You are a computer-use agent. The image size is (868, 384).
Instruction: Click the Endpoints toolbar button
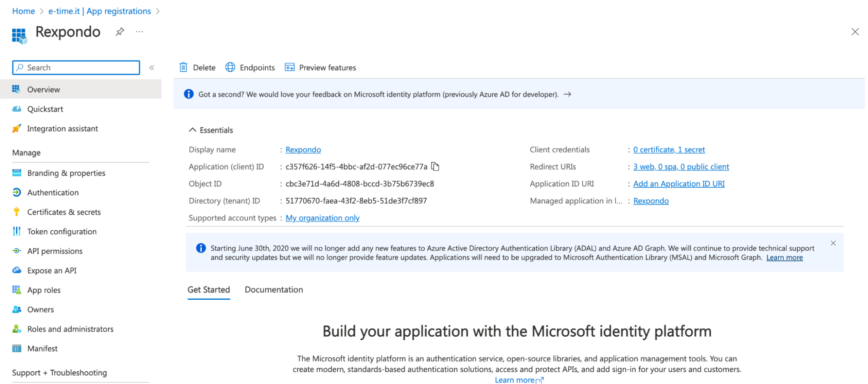tap(250, 67)
